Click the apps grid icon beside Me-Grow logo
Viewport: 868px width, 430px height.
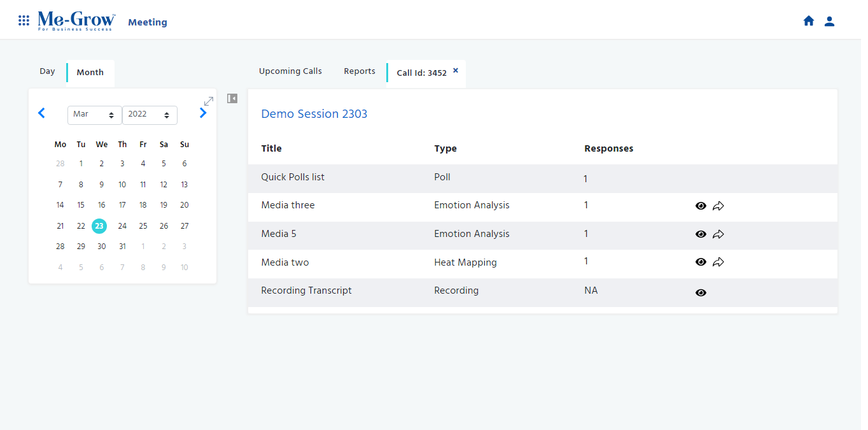[24, 20]
